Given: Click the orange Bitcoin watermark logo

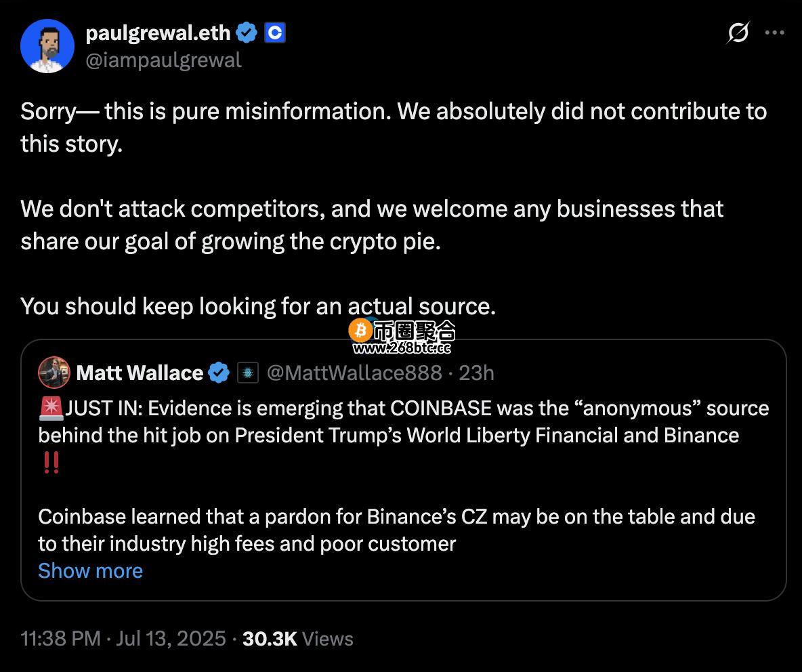Looking at the screenshot, I should [x=360, y=331].
